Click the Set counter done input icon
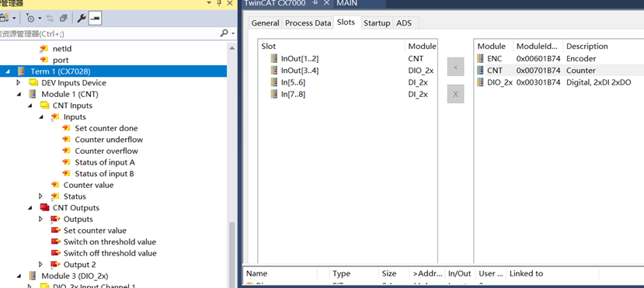Viewport: 644px width, 288px height. (x=67, y=128)
